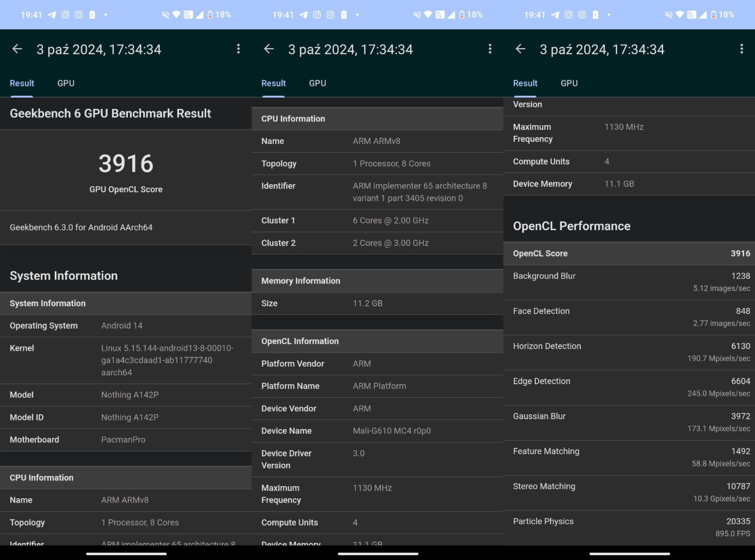Open the three-dot overflow menu in the right panel
This screenshot has height=560, width=755.
pos(741,49)
